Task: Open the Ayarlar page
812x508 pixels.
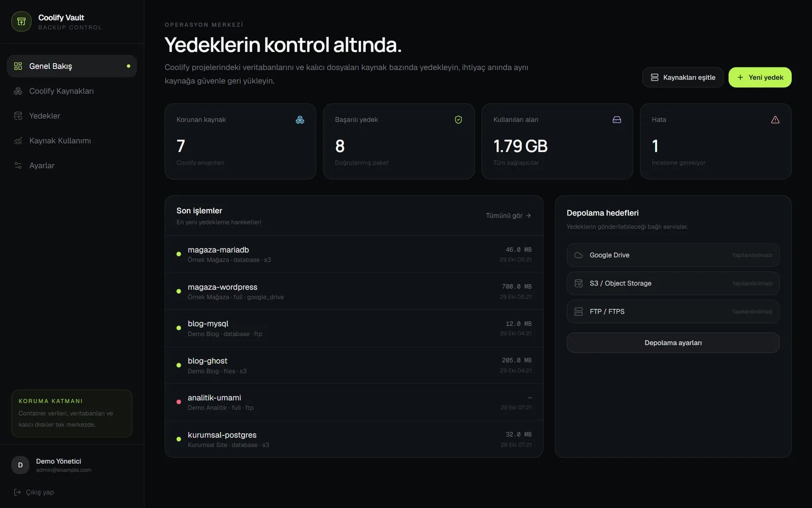Action: point(72,166)
